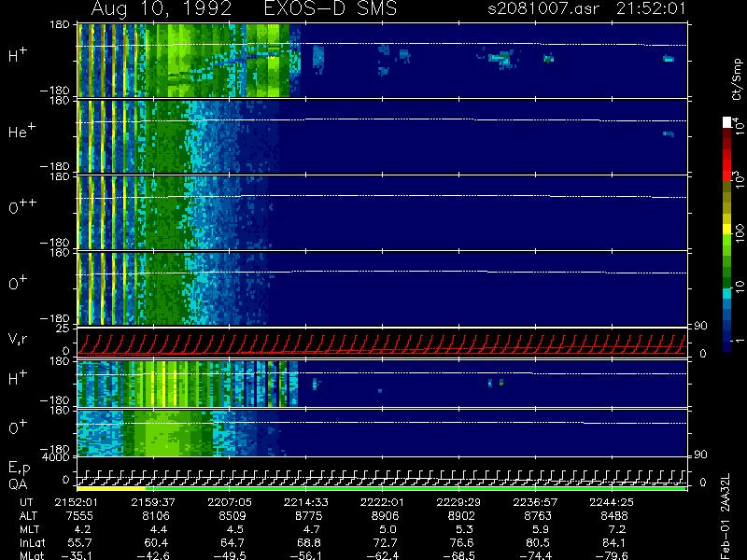Image resolution: width=747 pixels, height=560 pixels.
Task: Click the '25' V,r axis tick label
Action: click(x=64, y=329)
